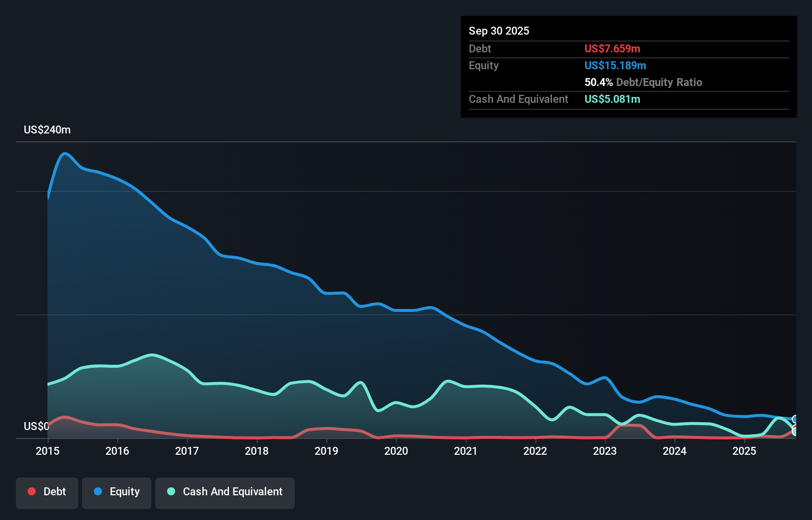The width and height of the screenshot is (812, 520).
Task: Click the teal Cash And Equivalent legend dot
Action: pos(171,492)
